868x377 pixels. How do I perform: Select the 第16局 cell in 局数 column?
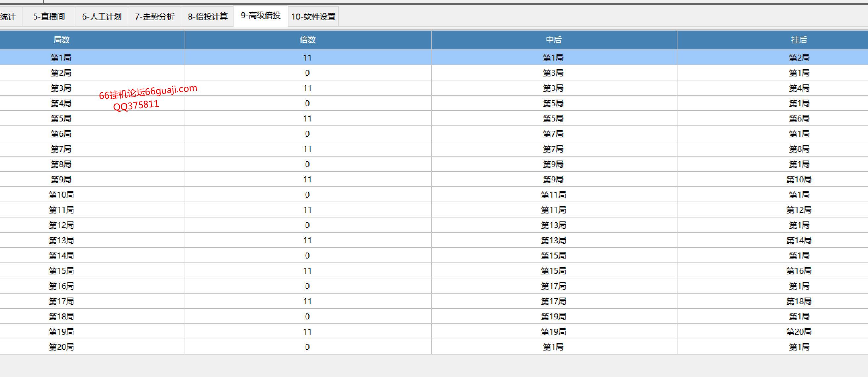point(92,286)
